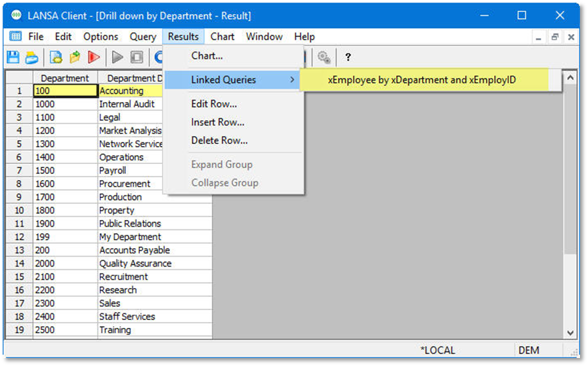
Task: Click the Property cell
Action: [155, 211]
